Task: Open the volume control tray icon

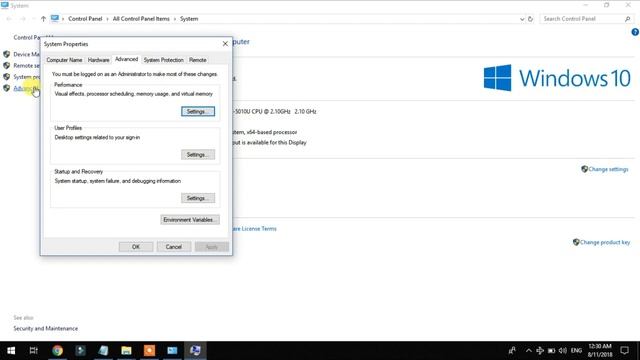Action: [563, 351]
